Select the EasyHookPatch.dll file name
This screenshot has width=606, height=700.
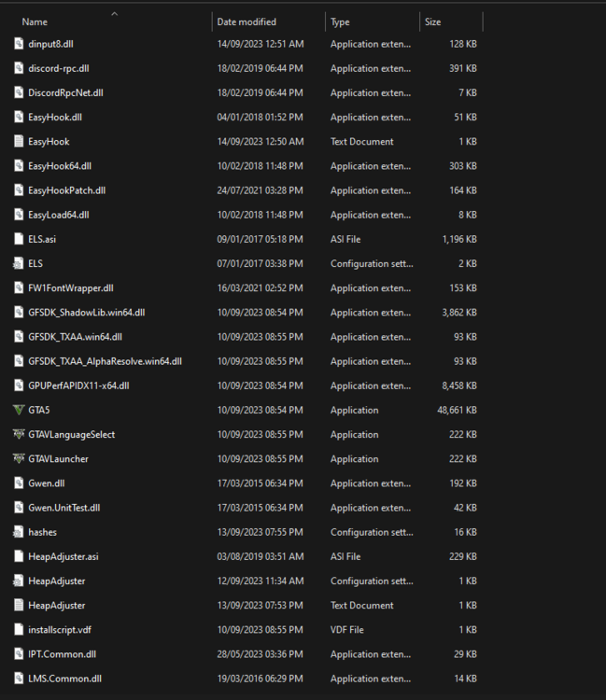point(67,190)
